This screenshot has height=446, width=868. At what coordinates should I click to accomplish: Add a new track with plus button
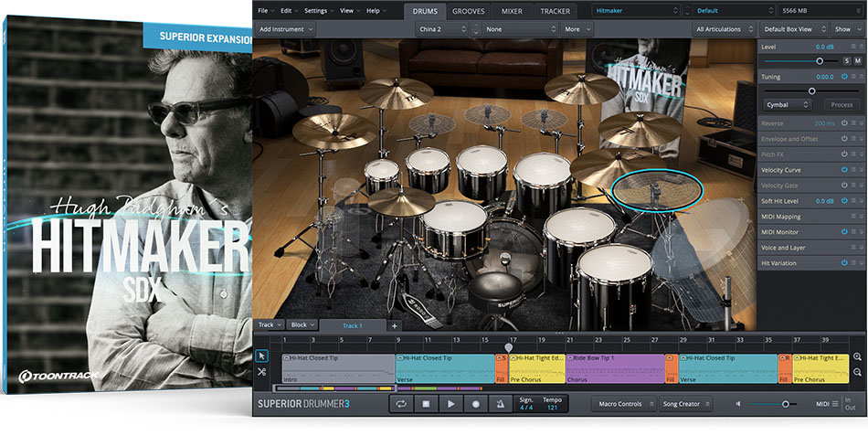394,325
